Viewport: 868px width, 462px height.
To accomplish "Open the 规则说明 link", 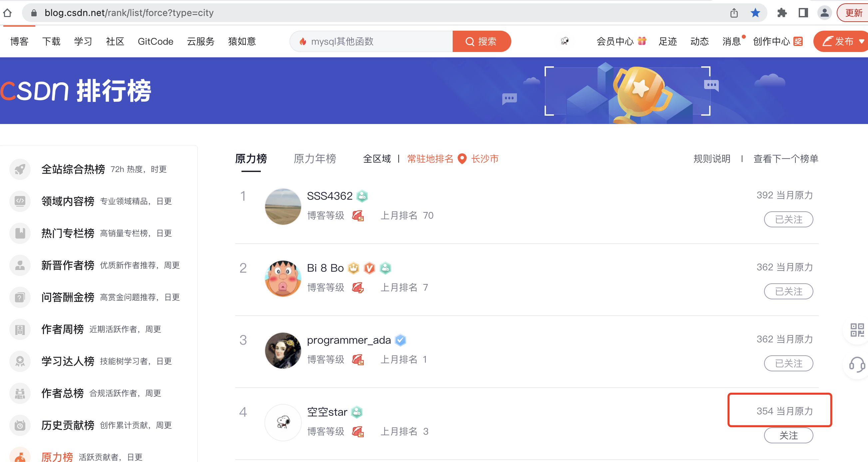I will [x=712, y=158].
